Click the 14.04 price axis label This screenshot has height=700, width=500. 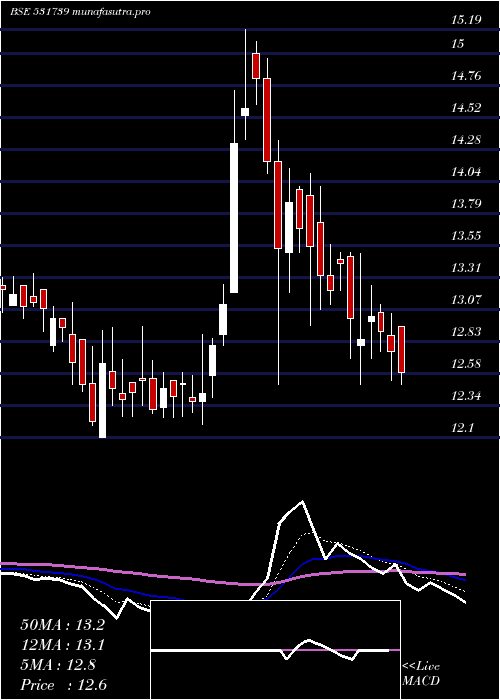pos(466,172)
